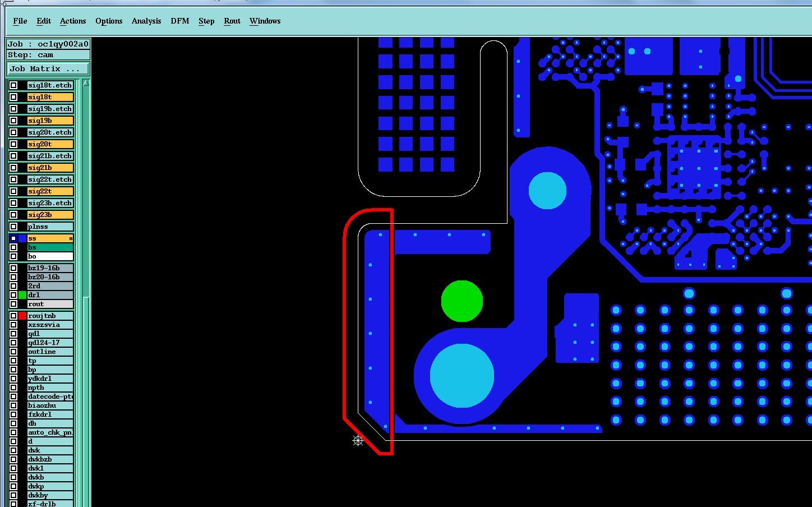Toggle the sig19b layer checkbox
812x507 pixels.
[13, 121]
